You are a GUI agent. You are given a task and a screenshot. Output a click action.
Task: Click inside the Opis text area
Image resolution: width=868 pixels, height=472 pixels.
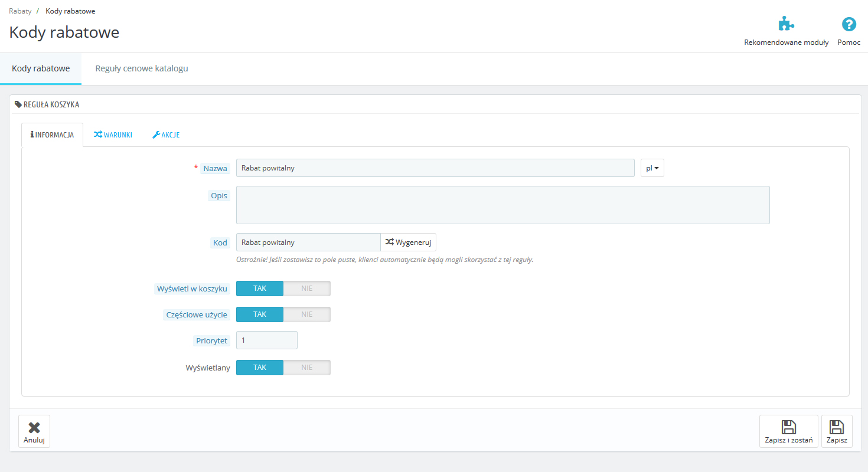(502, 205)
